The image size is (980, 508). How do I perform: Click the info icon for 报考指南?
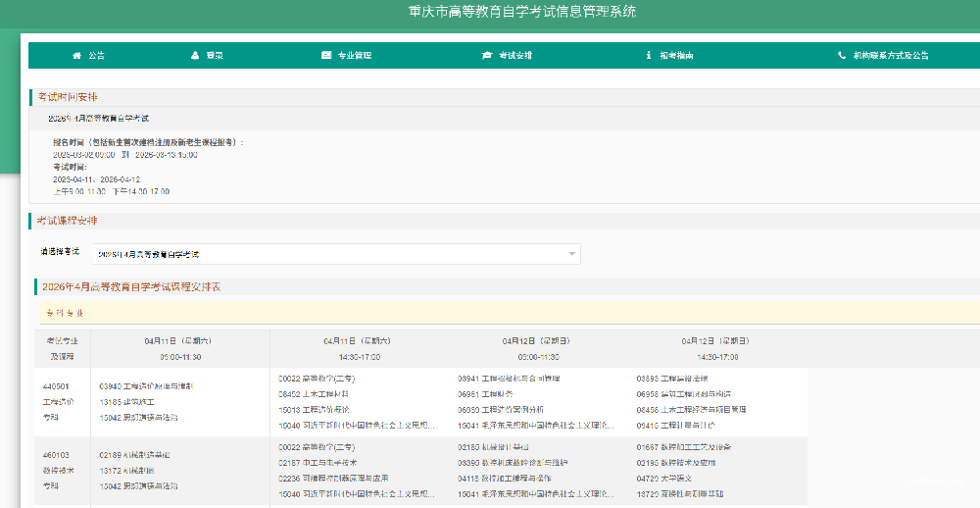pyautogui.click(x=649, y=56)
